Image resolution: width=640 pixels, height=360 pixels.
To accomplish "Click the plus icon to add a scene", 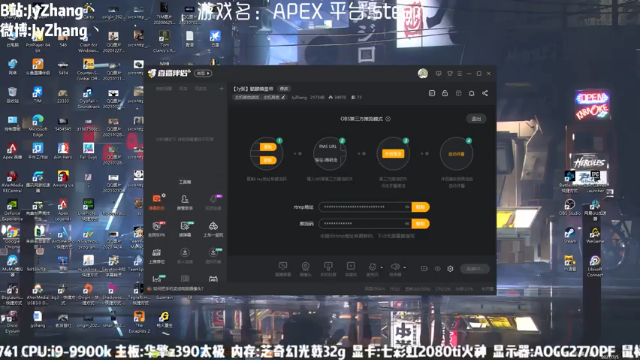I will [221, 89].
